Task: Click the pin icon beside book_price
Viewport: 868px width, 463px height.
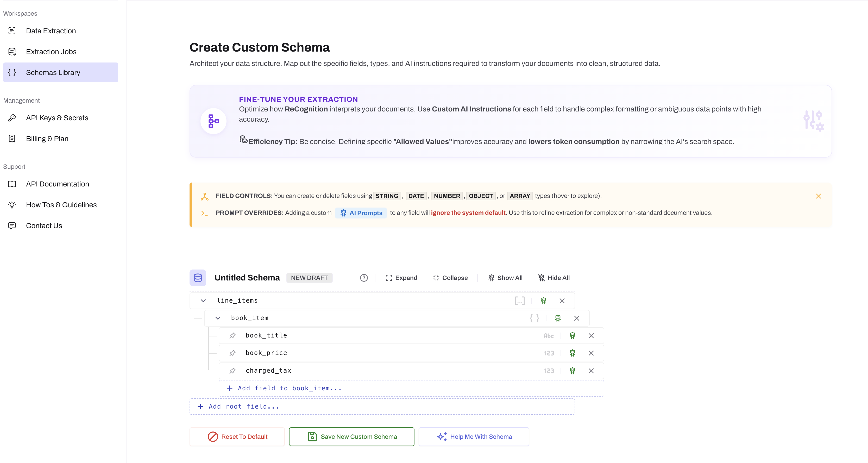Action: (232, 353)
